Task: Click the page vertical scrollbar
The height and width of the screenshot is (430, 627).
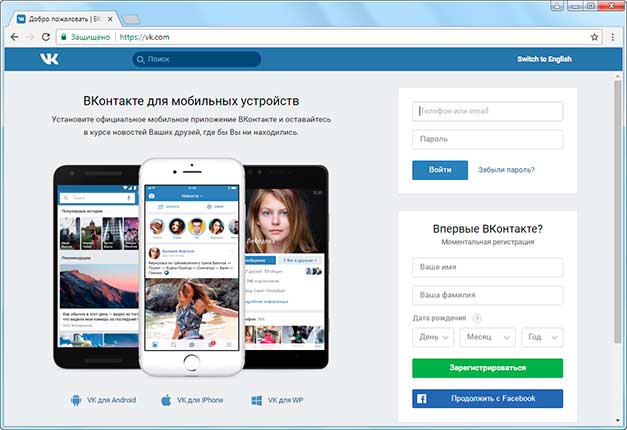Action: 618,212
